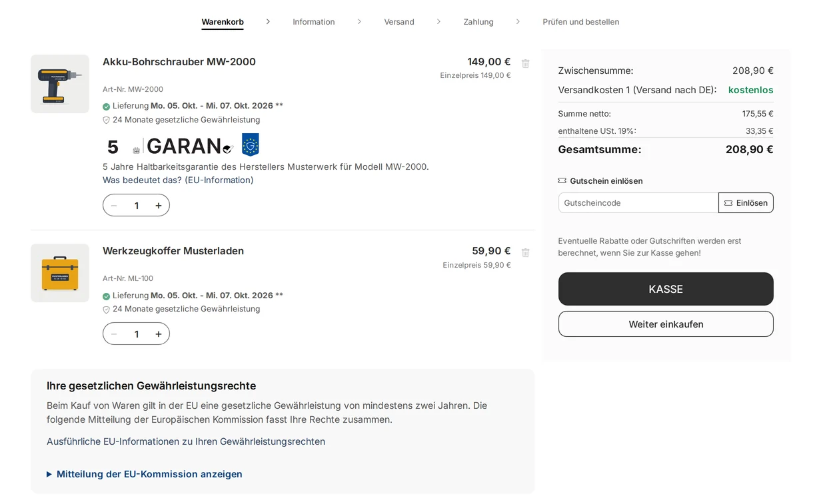Decrease Werkzeugkoffer quantity with minus icon

coord(114,334)
